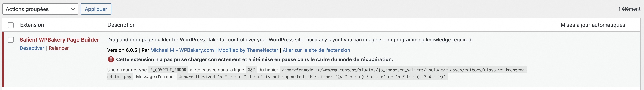
Task: Click the Salient WPBakery Page Builder title
Action: pyautogui.click(x=59, y=40)
